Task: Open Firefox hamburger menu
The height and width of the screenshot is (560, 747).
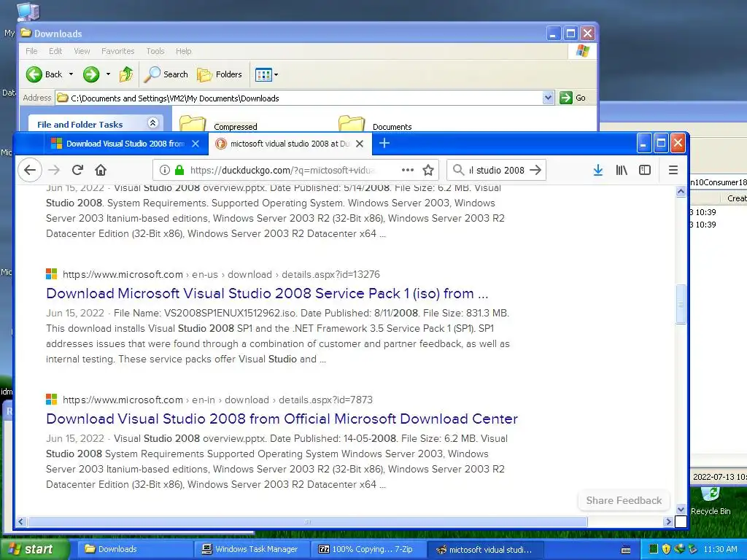Action: (x=673, y=170)
